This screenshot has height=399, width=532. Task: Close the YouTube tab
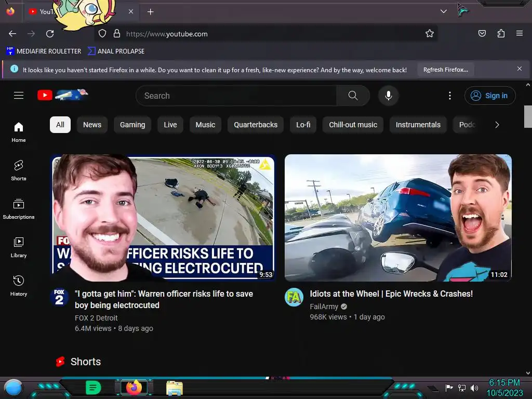(x=131, y=11)
